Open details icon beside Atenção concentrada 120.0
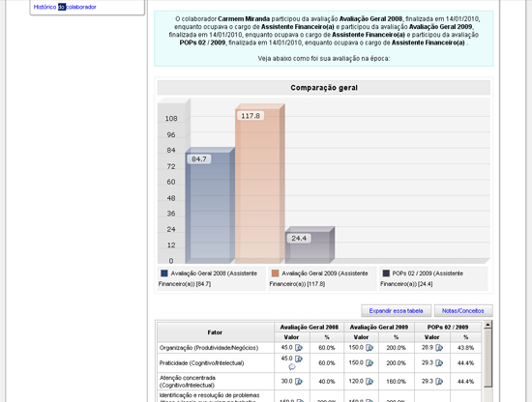Viewport: 532px width, 402px height. click(x=369, y=382)
